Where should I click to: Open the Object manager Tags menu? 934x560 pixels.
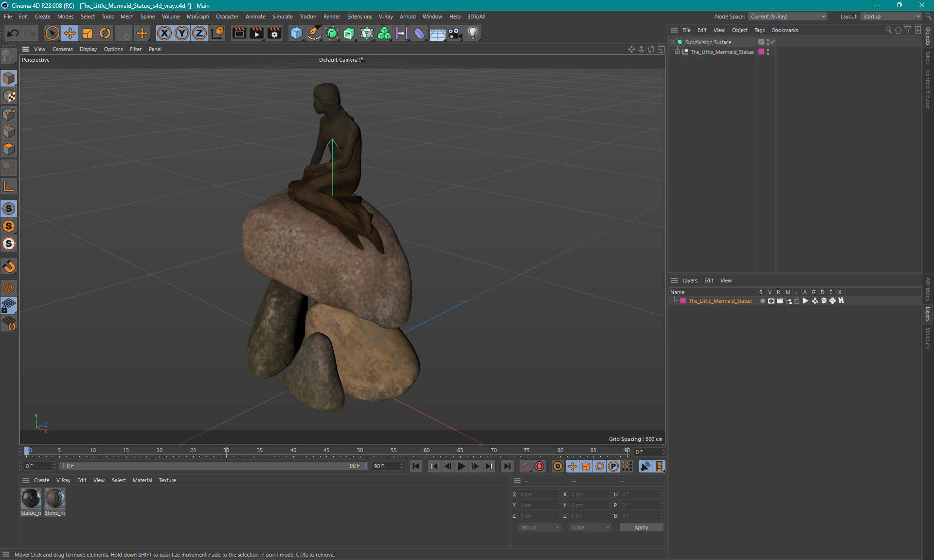[759, 30]
